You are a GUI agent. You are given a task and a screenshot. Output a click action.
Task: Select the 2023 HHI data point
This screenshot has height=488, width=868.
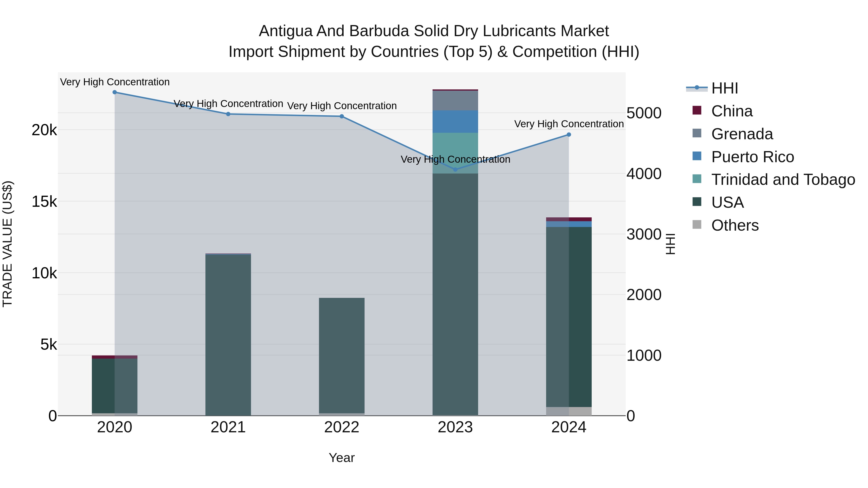pos(455,170)
